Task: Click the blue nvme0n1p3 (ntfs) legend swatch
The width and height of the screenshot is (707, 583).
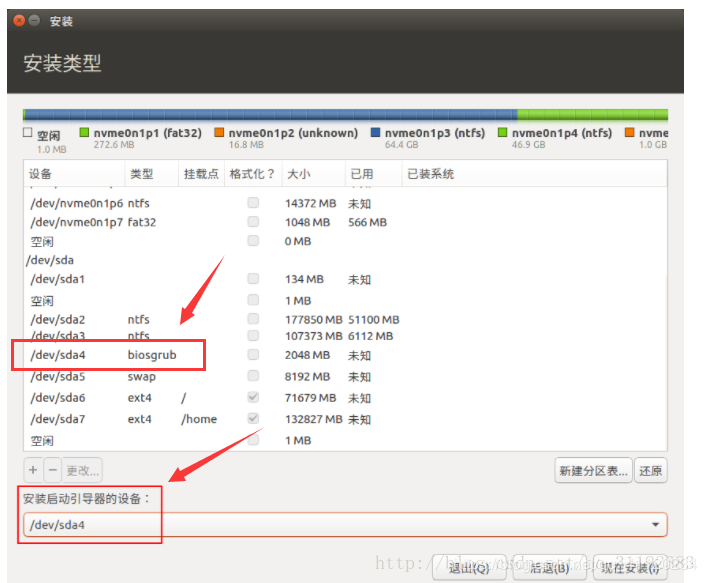Action: click(375, 133)
